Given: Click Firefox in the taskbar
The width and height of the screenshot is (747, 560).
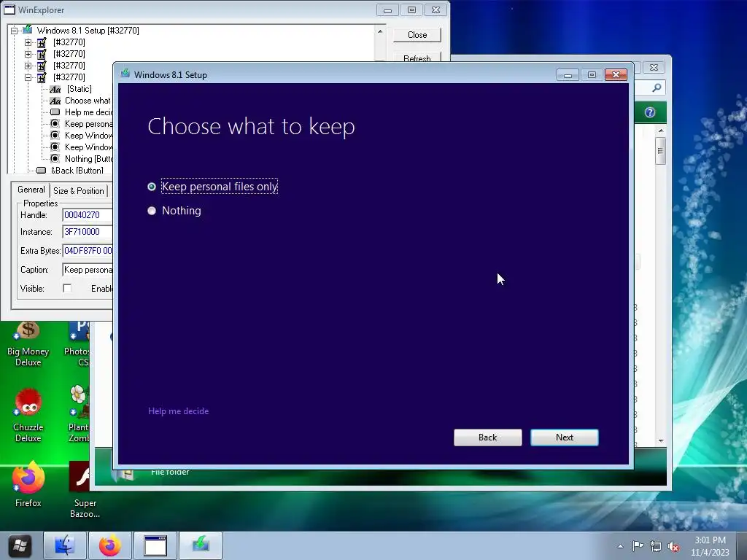Looking at the screenshot, I should tap(109, 545).
